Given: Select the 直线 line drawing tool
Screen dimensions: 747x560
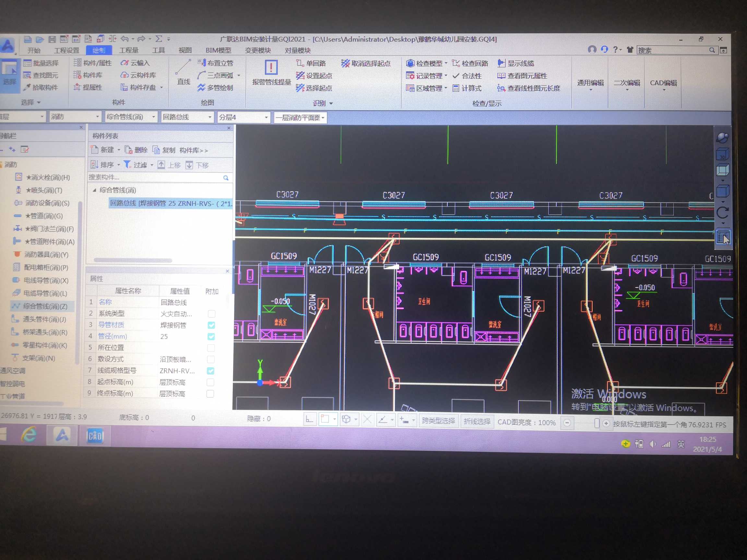Looking at the screenshot, I should coord(184,72).
